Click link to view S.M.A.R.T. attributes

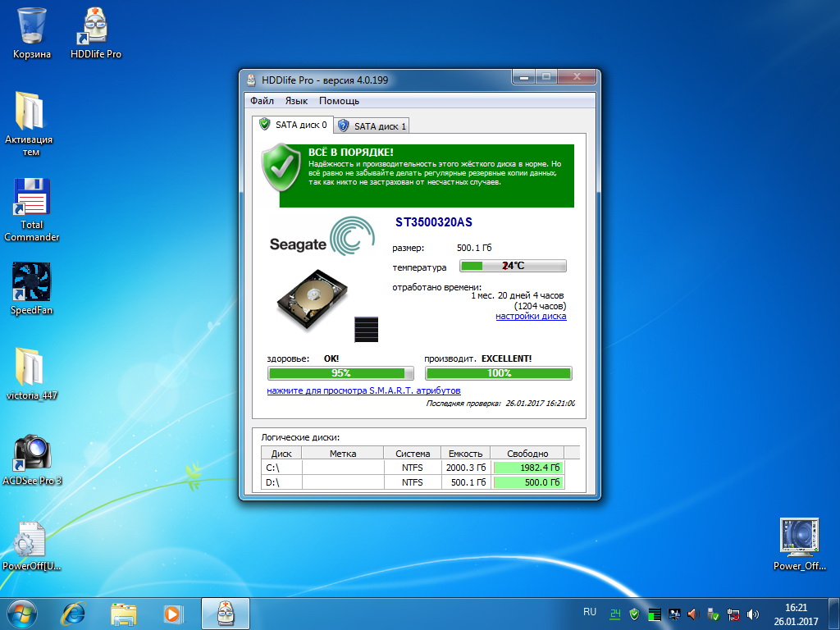[x=363, y=390]
